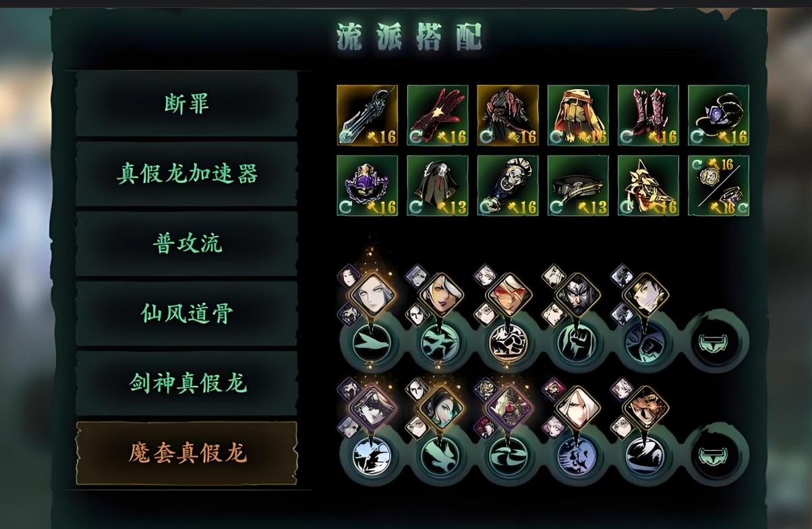
Task: Select the 断罪 build tab
Action: (x=187, y=104)
